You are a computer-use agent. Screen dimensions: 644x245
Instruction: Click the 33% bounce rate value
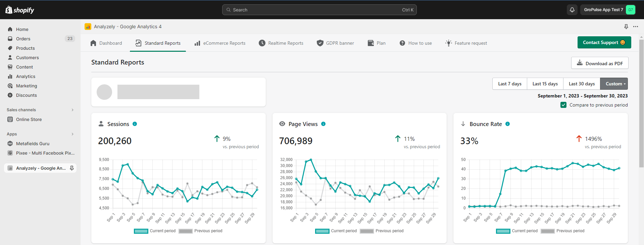coord(469,141)
